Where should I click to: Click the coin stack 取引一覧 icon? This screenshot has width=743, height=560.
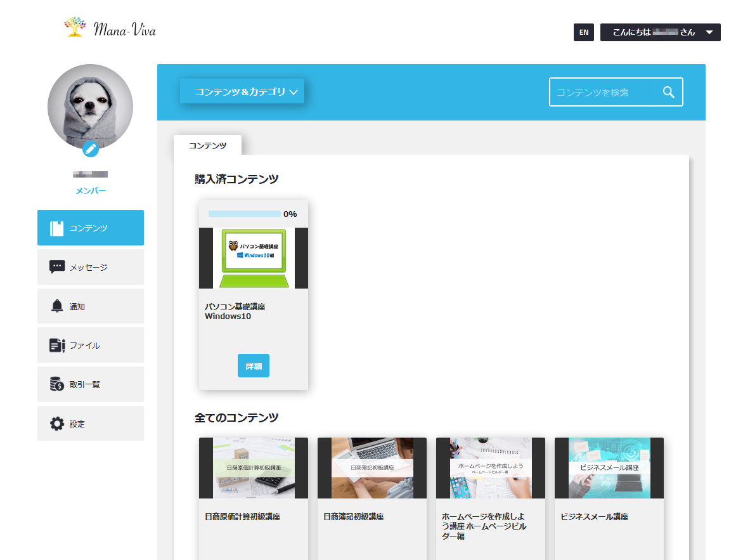[57, 384]
